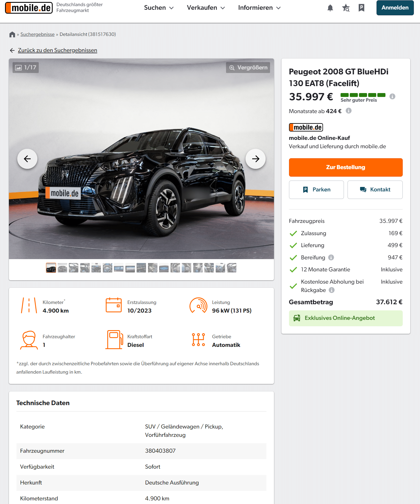Click Detailansicht (381517630) breadcrumb text
The image size is (420, 504).
coord(88,35)
